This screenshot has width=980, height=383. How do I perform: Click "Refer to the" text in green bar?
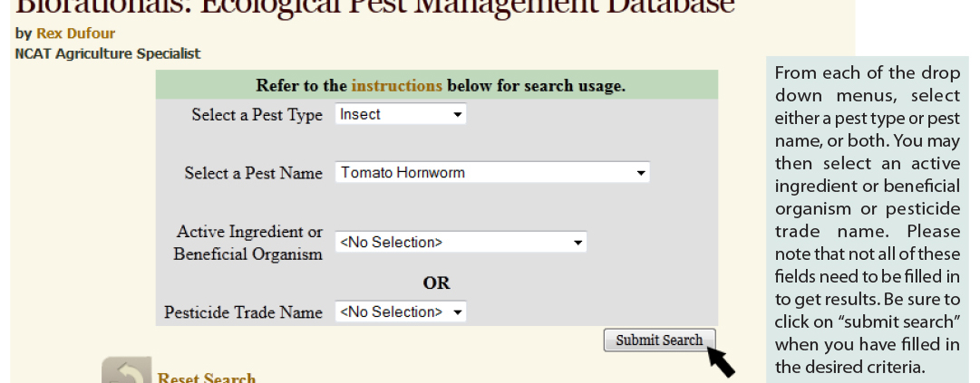[302, 86]
